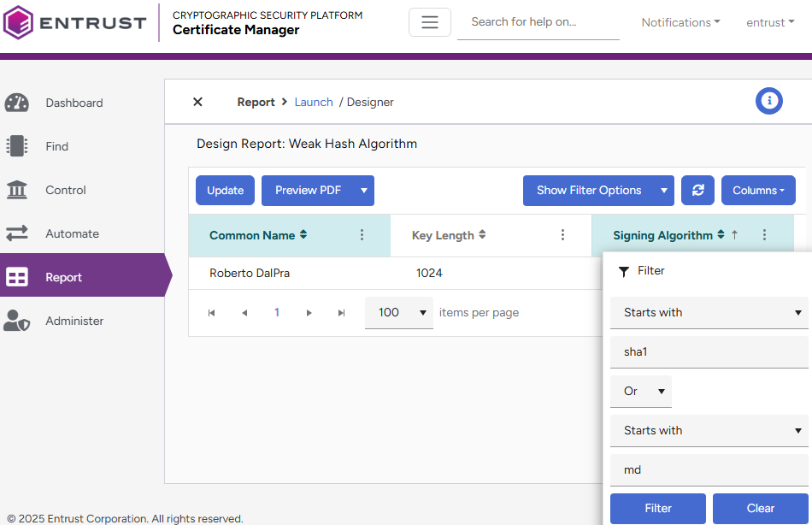Click the hamburger menu icon
The width and height of the screenshot is (812, 525).
pos(429,22)
